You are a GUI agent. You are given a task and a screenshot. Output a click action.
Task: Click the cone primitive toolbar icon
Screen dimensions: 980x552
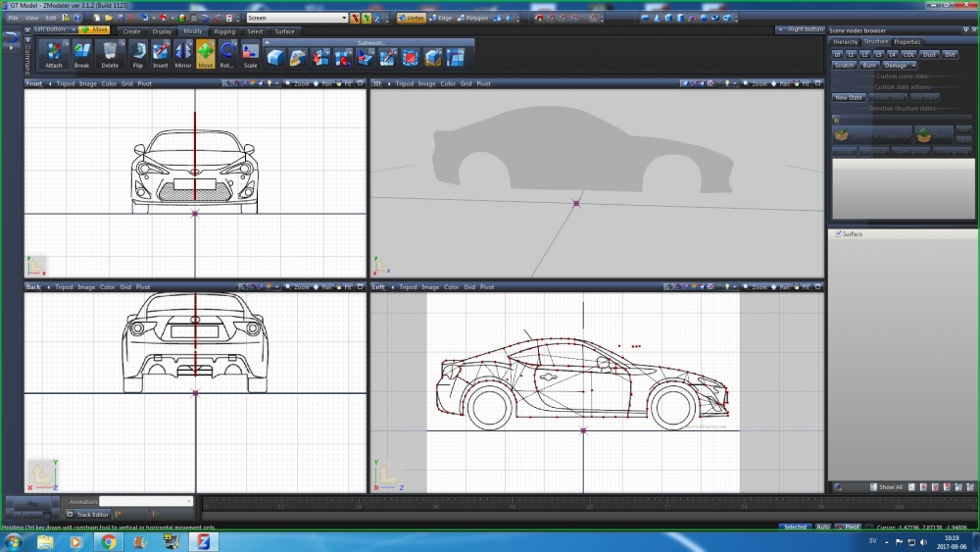click(657, 18)
